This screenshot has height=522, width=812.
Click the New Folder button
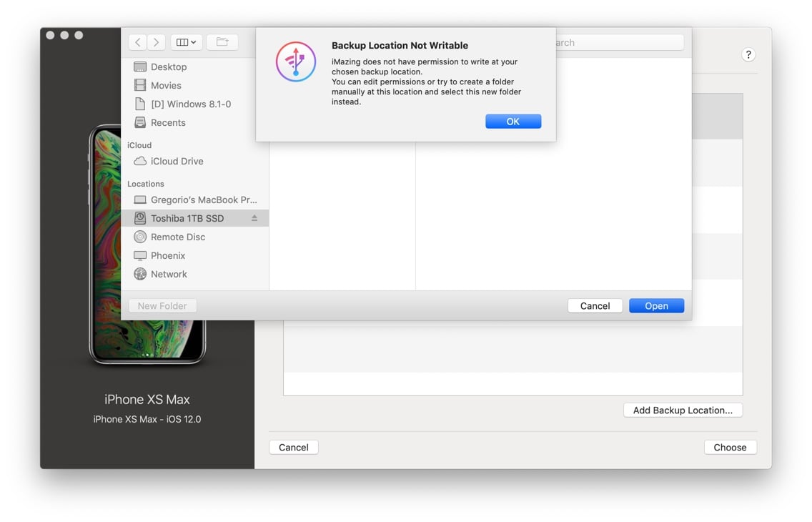(162, 306)
